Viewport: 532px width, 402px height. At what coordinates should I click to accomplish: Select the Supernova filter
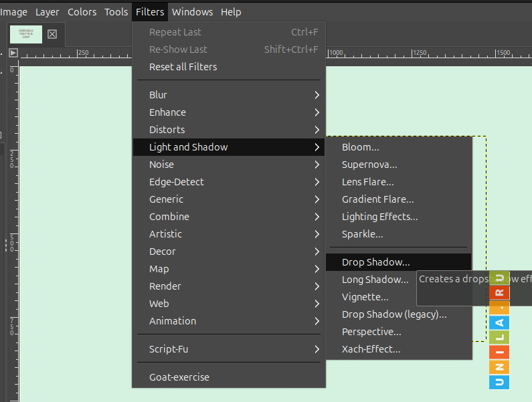pyautogui.click(x=369, y=165)
